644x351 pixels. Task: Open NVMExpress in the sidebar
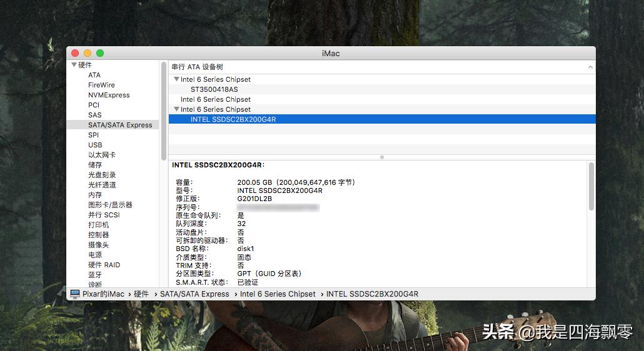tap(109, 95)
